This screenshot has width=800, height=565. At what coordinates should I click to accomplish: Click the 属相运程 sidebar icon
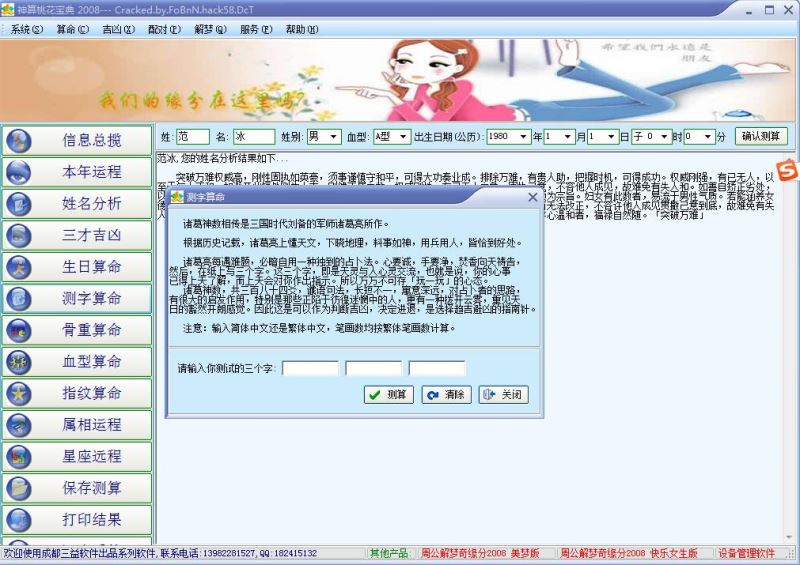(x=19, y=426)
